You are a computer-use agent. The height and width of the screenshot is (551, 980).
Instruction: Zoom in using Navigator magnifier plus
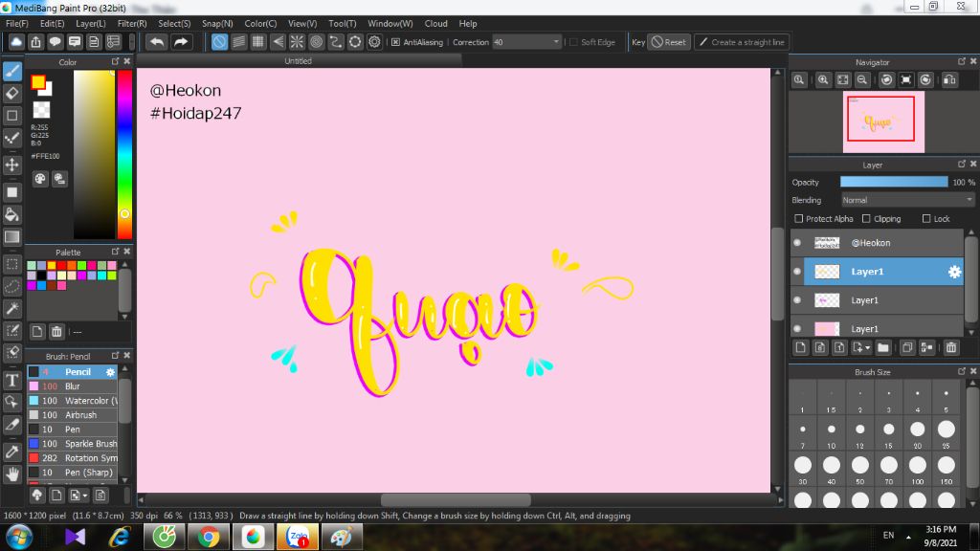tap(823, 80)
